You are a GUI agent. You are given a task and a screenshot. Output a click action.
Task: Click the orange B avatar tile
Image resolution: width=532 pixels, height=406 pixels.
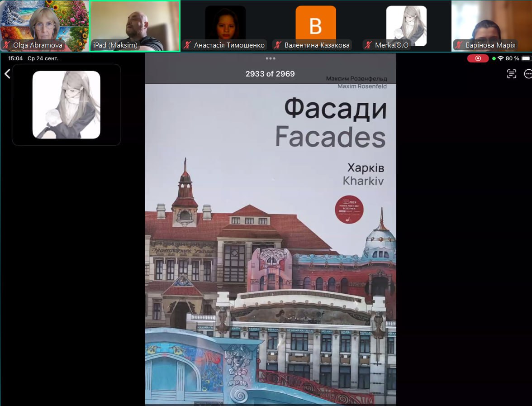pyautogui.click(x=316, y=25)
